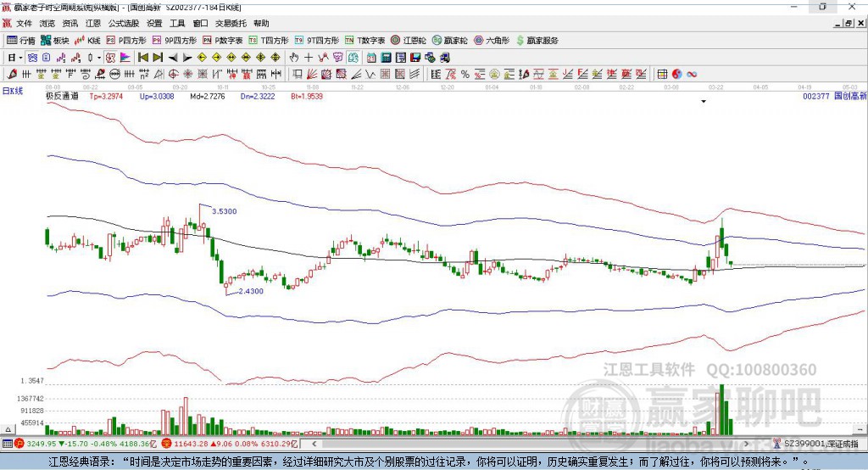Click the stock code 002377

(x=816, y=96)
